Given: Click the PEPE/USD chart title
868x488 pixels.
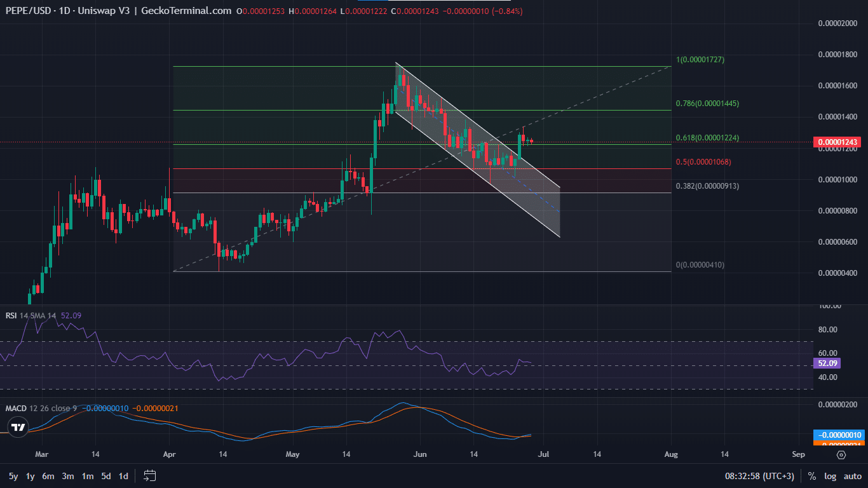Looking at the screenshot, I should pos(118,11).
